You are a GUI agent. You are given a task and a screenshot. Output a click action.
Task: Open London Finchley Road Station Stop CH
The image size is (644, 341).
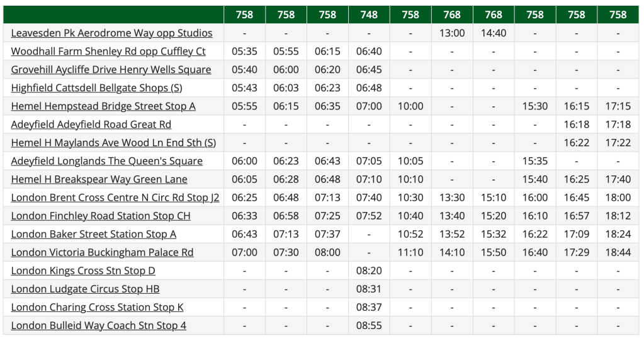click(101, 216)
